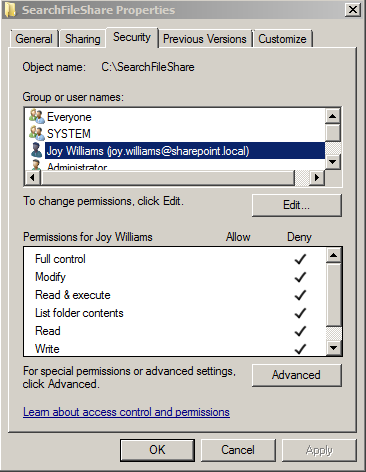
Task: Click the folder icon in title bar
Action: (x=10, y=9)
